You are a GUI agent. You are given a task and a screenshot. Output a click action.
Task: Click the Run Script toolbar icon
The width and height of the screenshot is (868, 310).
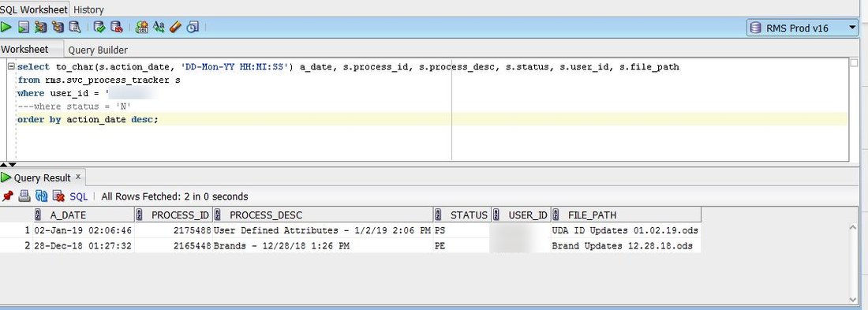(23, 27)
